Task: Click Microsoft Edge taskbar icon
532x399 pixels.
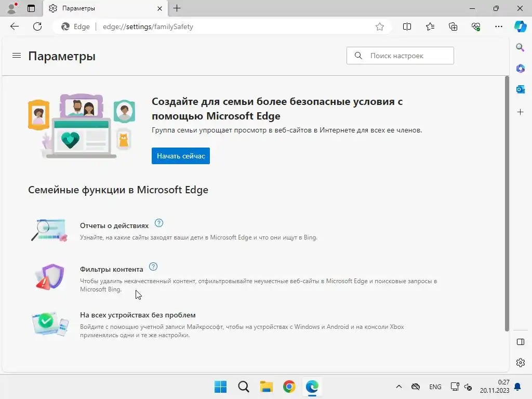Action: click(x=312, y=387)
